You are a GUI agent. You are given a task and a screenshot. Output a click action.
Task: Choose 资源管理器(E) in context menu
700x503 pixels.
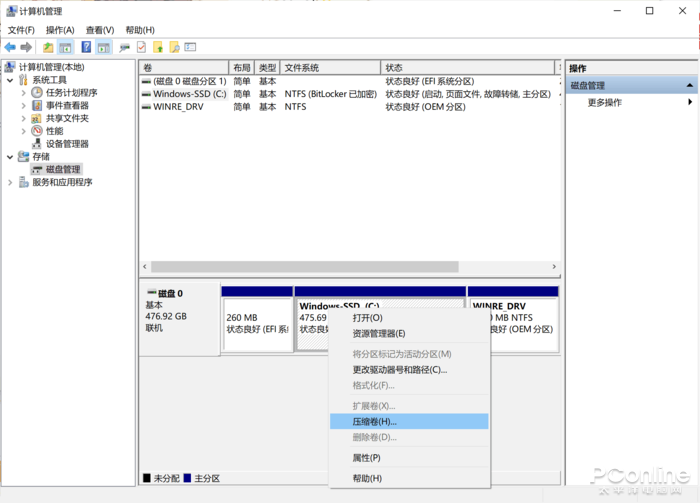point(409,333)
